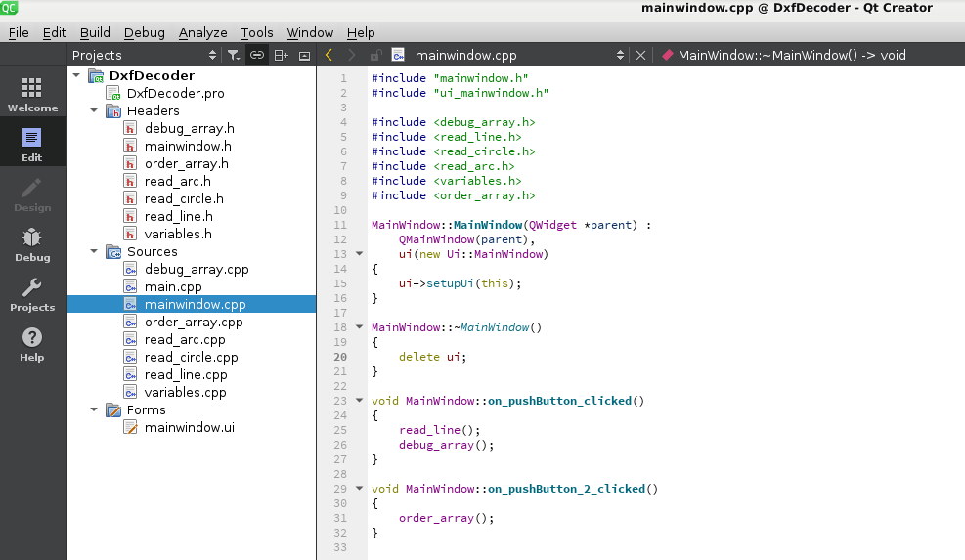This screenshot has height=560, width=965.
Task: Click the filter tree funnel icon
Action: (x=234, y=56)
